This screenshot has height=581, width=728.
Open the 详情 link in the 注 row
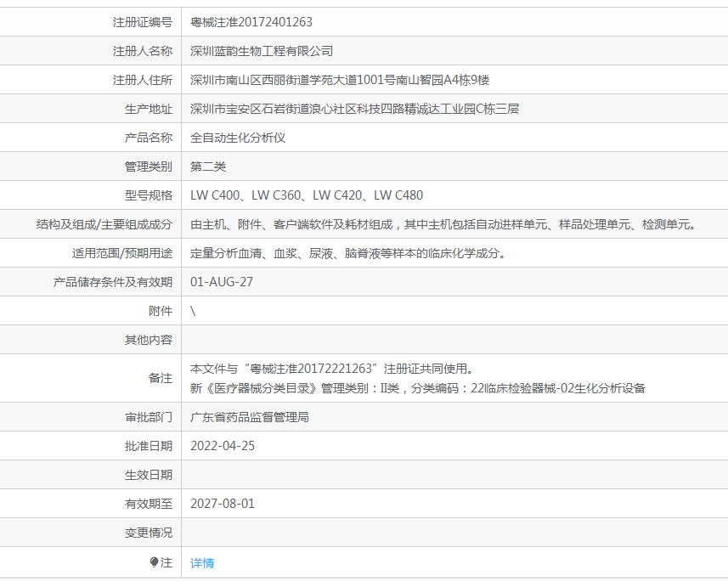(x=202, y=563)
